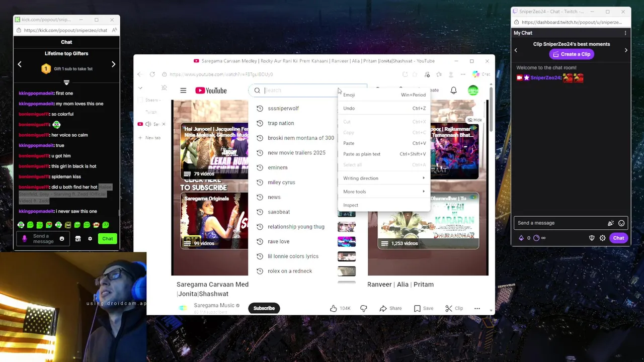Click the purple microphone icon in Kick chat
Screen dimensions: 644x362
24,239
